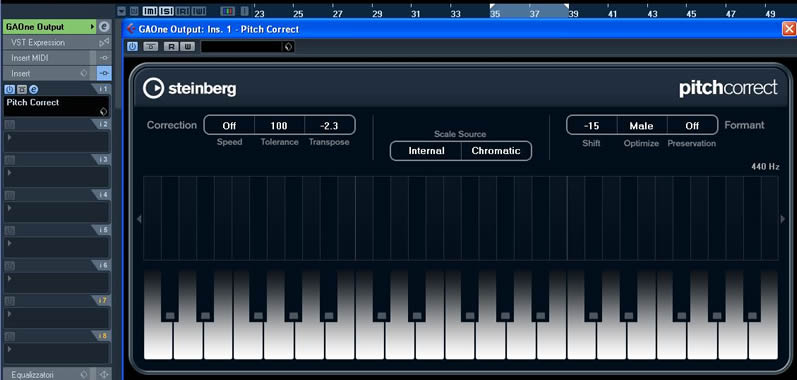Click the Equalizzatori preset diamond icon

click(84, 375)
